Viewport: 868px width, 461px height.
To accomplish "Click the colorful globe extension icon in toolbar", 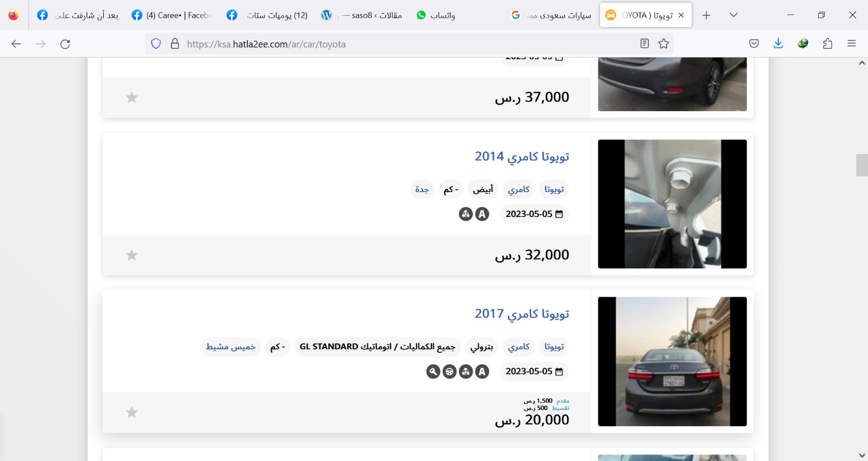I will (x=803, y=44).
